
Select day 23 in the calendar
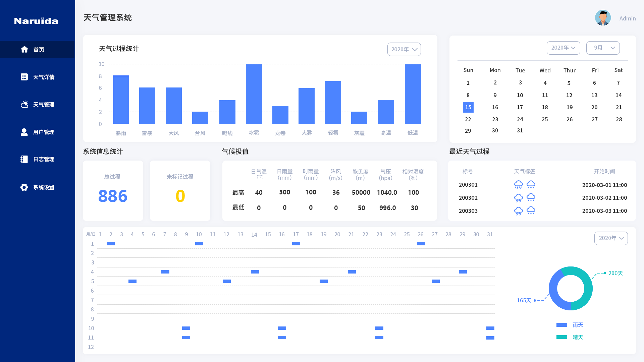coord(495,119)
